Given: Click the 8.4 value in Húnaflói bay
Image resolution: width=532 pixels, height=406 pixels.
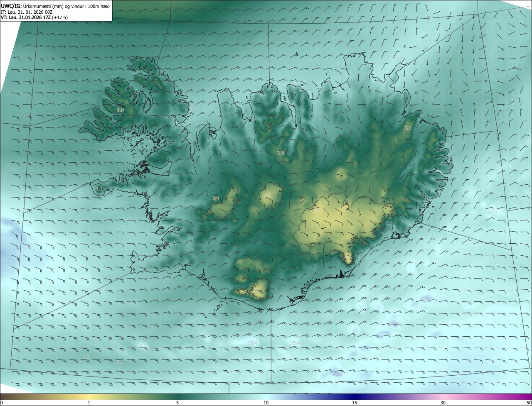Looking at the screenshot, I should [x=192, y=108].
